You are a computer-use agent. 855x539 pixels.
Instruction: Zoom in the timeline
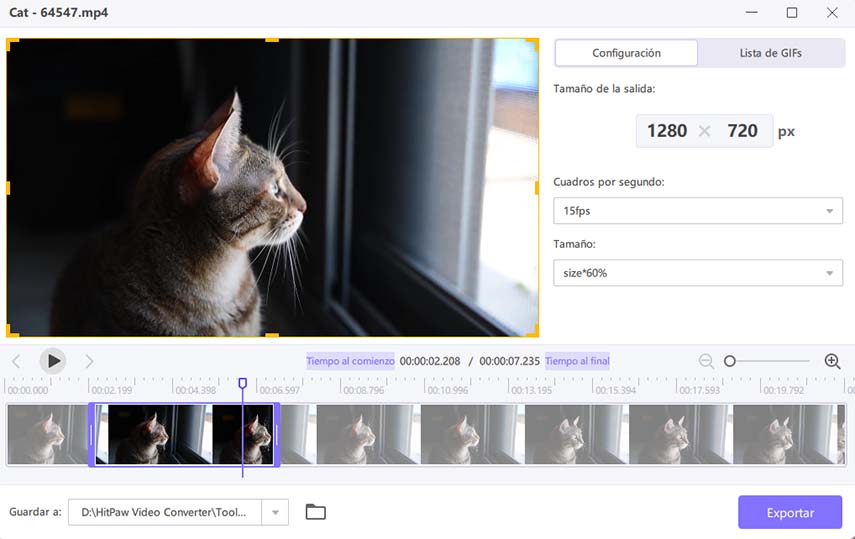click(x=832, y=361)
